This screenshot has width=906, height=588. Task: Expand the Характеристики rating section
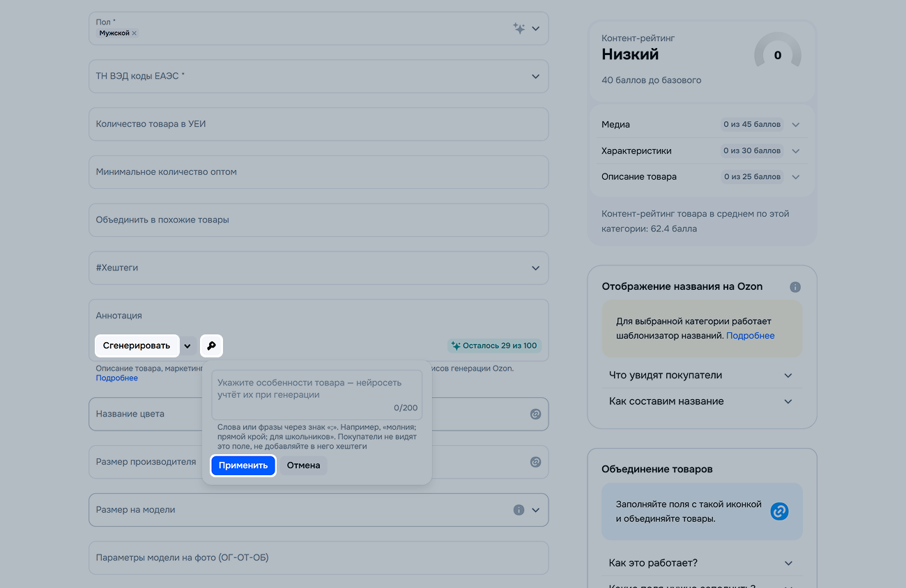point(795,151)
